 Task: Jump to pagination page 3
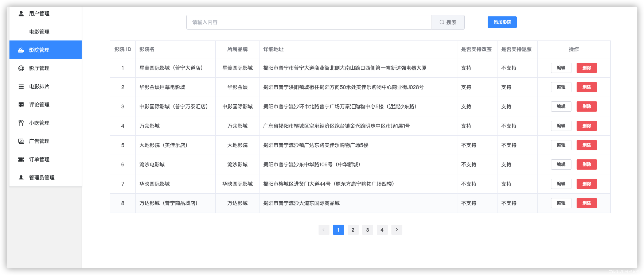(368, 230)
